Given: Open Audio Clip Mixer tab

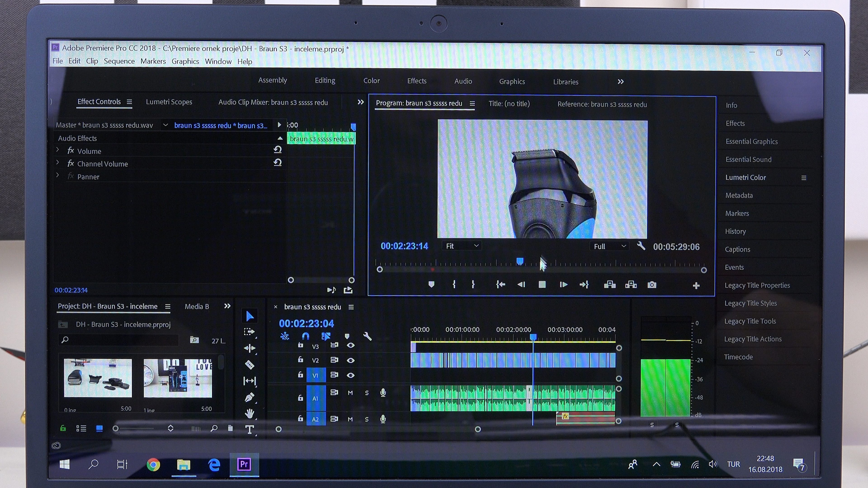Looking at the screenshot, I should point(273,102).
